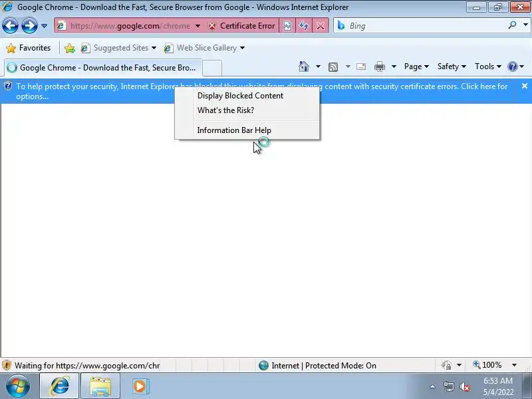
Task: Open search provider dropdown arrow
Action: pos(525,25)
